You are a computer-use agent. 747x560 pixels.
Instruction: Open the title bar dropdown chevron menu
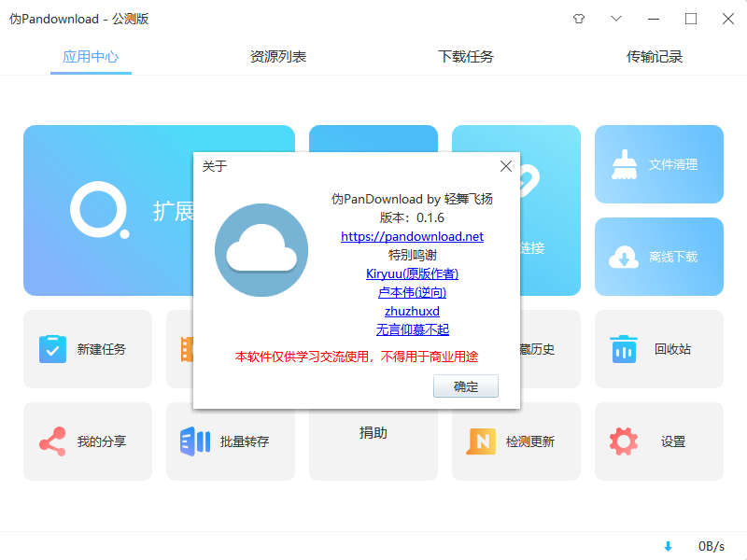(616, 19)
